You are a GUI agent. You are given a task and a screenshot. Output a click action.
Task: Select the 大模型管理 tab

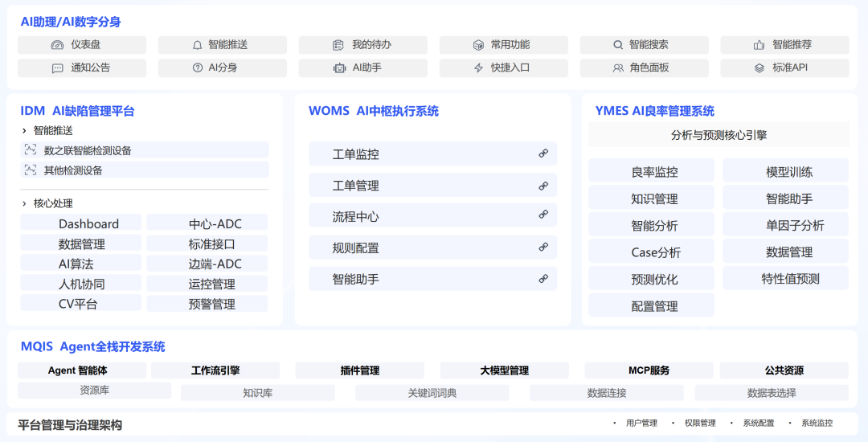(x=504, y=370)
